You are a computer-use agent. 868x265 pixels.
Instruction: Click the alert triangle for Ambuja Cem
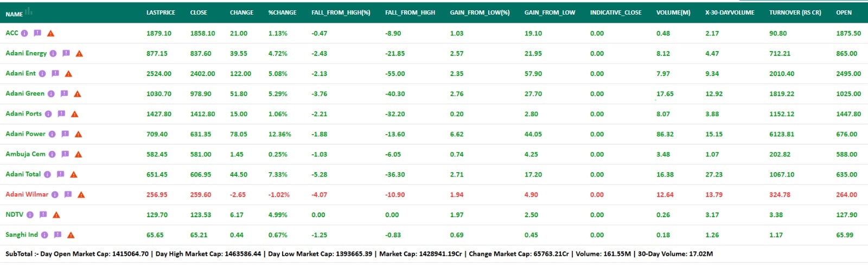pos(78,154)
